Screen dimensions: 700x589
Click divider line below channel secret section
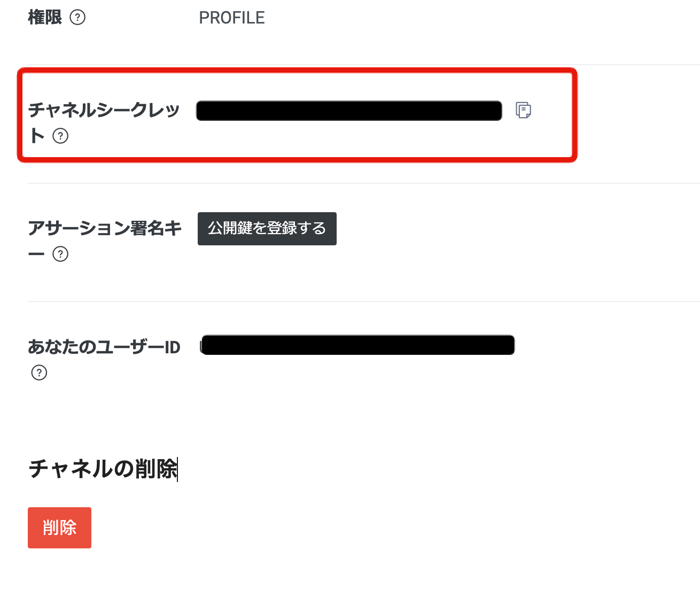point(364,183)
